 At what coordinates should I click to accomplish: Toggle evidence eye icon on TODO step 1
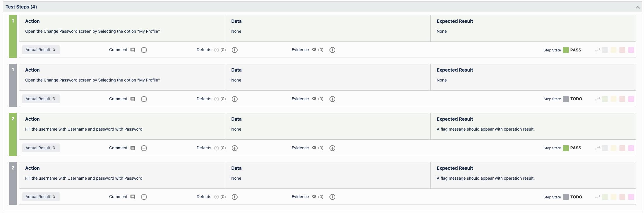(314, 99)
